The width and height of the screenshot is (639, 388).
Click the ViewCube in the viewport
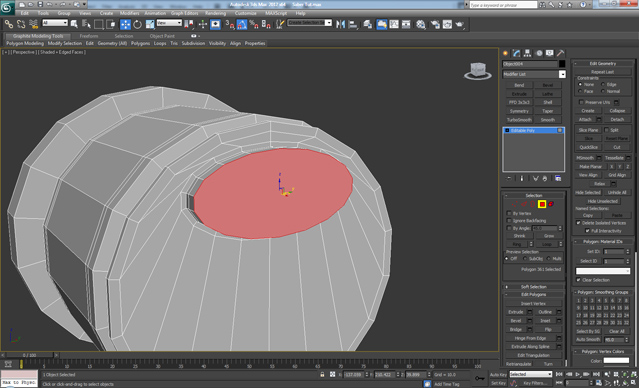click(x=478, y=71)
